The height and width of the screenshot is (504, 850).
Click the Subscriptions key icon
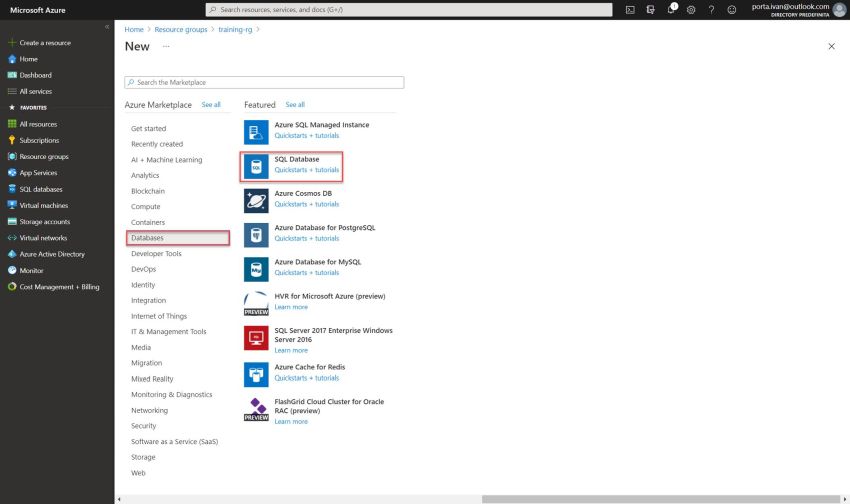coord(12,140)
